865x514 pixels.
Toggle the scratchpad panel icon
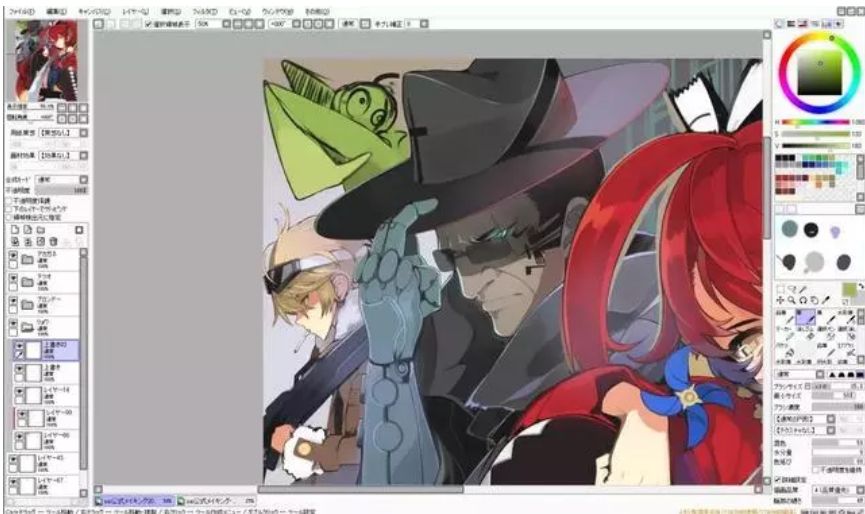pyautogui.click(x=839, y=24)
